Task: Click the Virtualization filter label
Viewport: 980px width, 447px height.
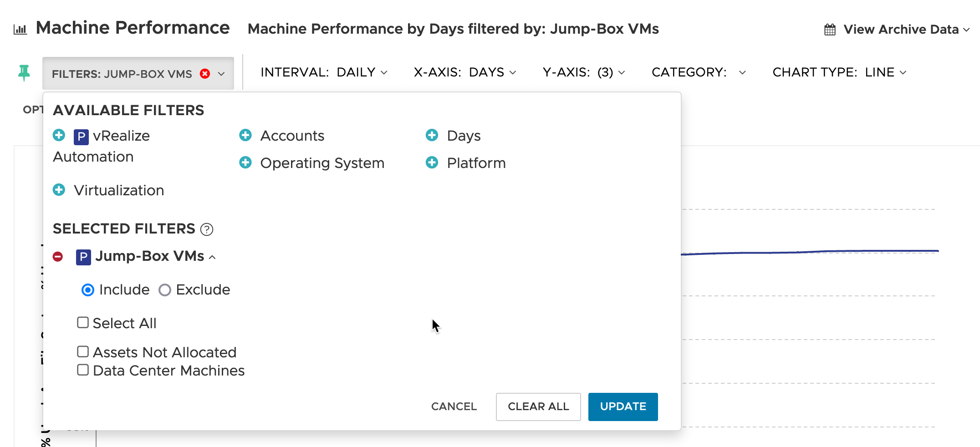Action: [119, 190]
